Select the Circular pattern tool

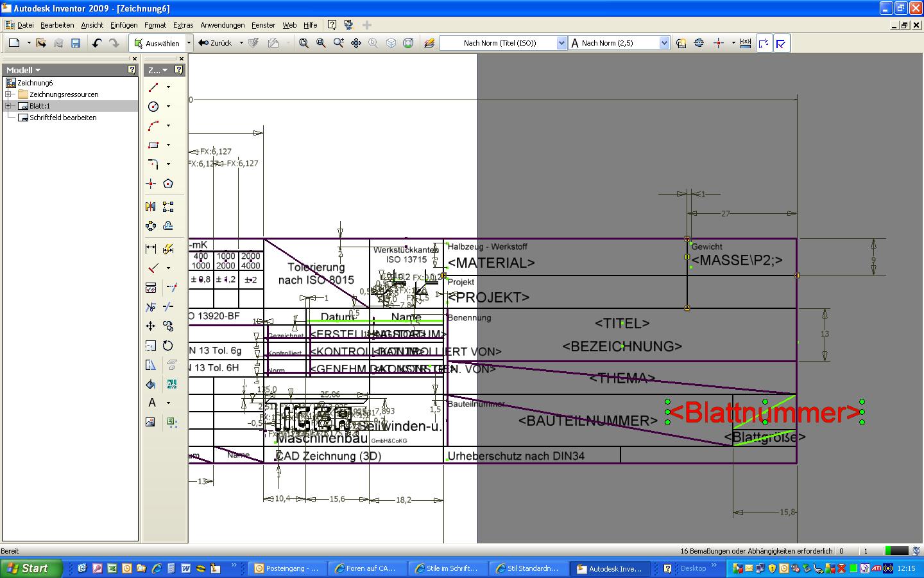(x=151, y=226)
